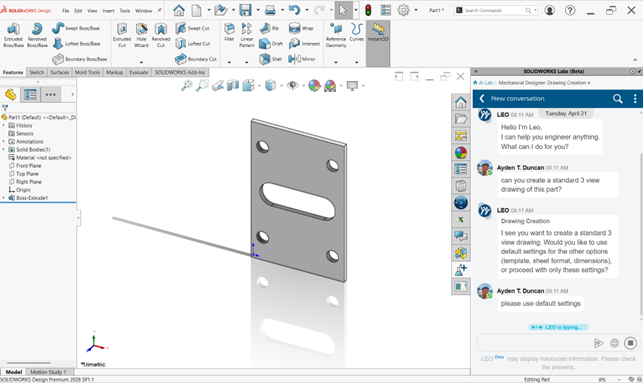Select the Fillet tool
Image resolution: width=643 pixels, height=383 pixels.
click(x=229, y=32)
